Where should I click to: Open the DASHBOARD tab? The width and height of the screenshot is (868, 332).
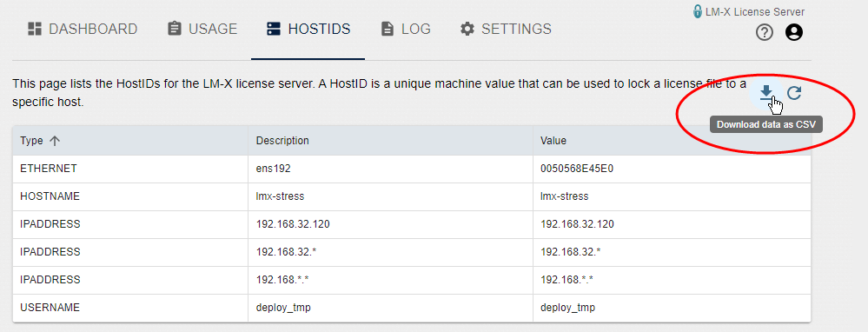[x=83, y=29]
